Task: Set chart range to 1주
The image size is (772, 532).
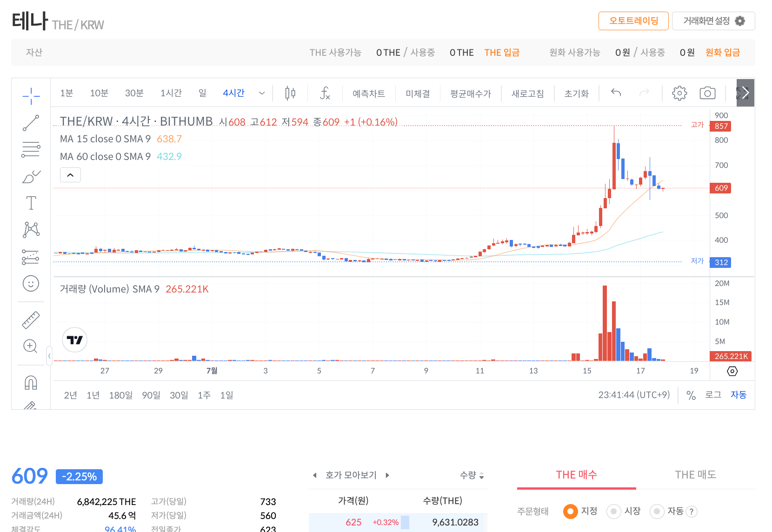Action: (x=204, y=395)
